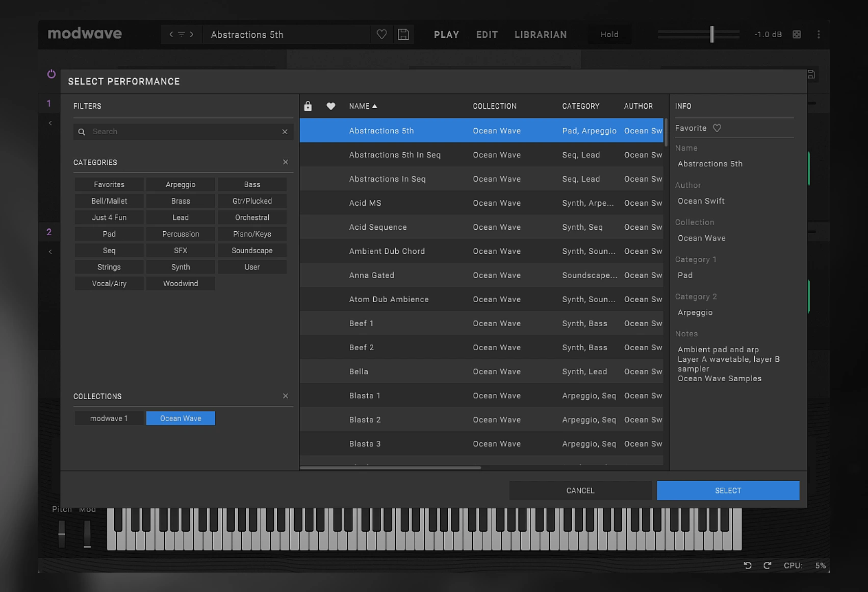
Task: Click the undo icon
Action: click(748, 565)
